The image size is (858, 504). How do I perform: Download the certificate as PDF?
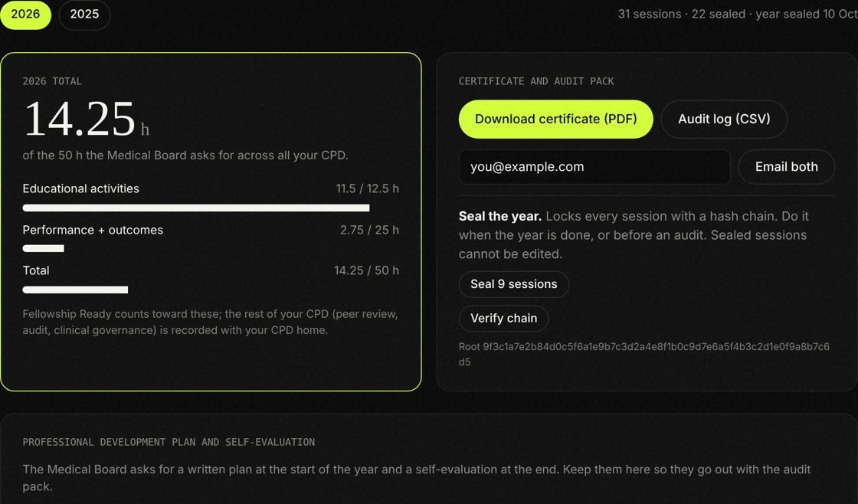tap(555, 119)
